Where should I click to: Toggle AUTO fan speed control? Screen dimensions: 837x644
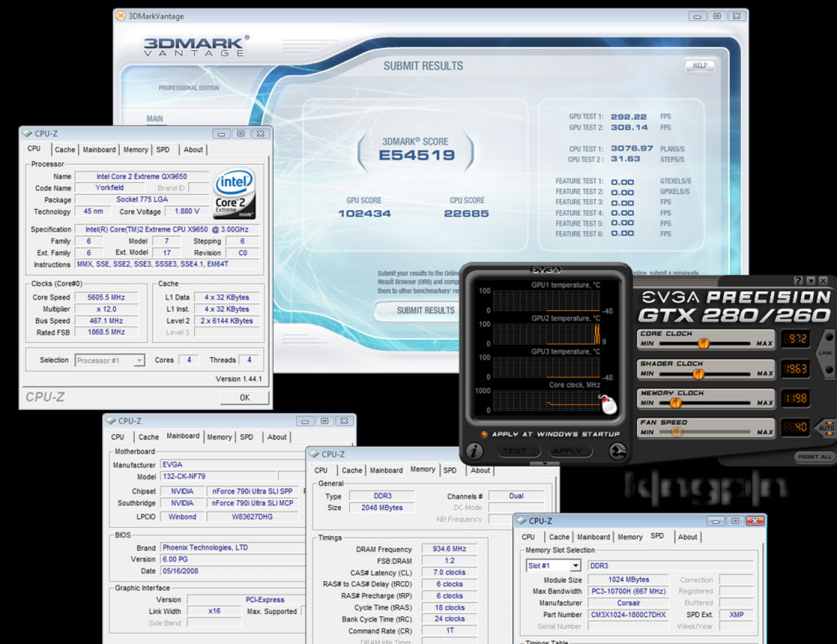[826, 428]
